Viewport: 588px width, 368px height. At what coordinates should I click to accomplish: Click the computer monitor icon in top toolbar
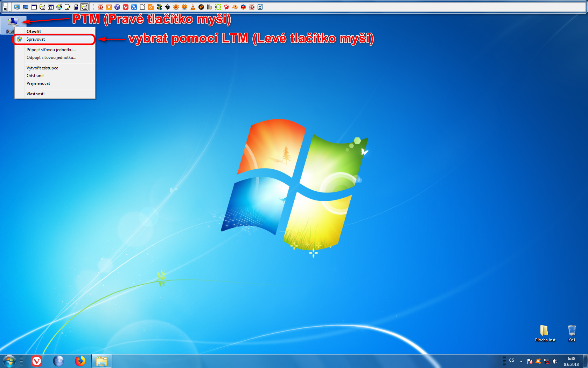17,7
